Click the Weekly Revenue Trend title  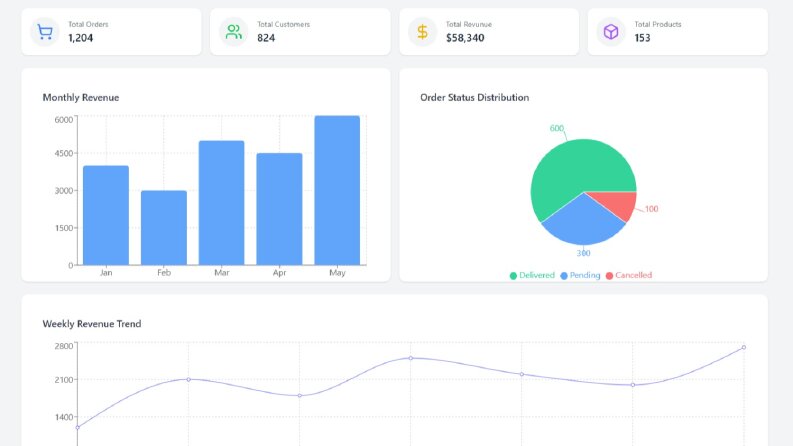92,324
